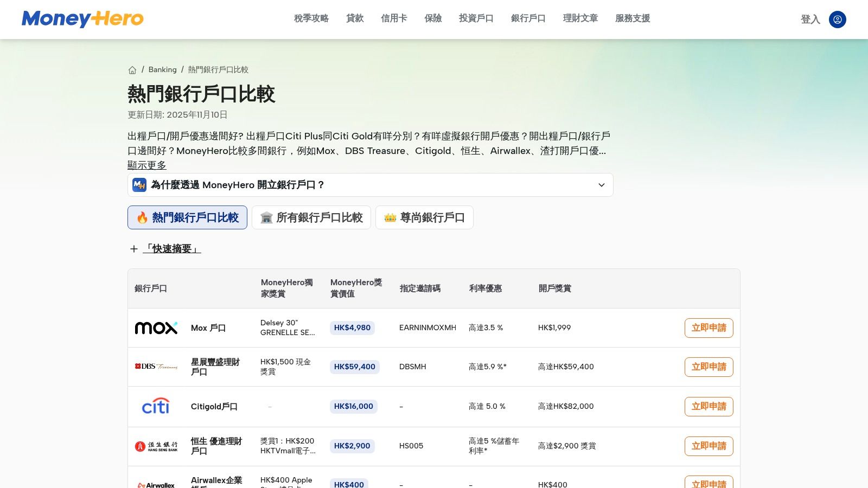Click the Citi bank logo

[156, 406]
